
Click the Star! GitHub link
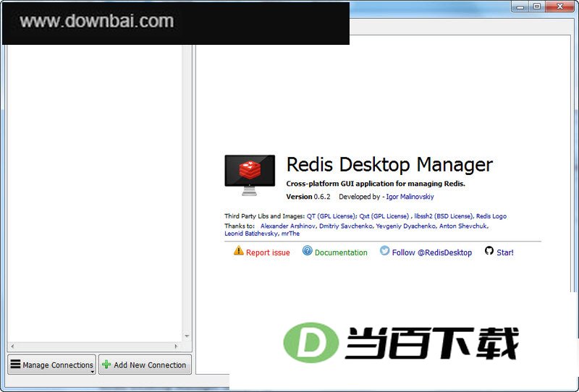504,252
